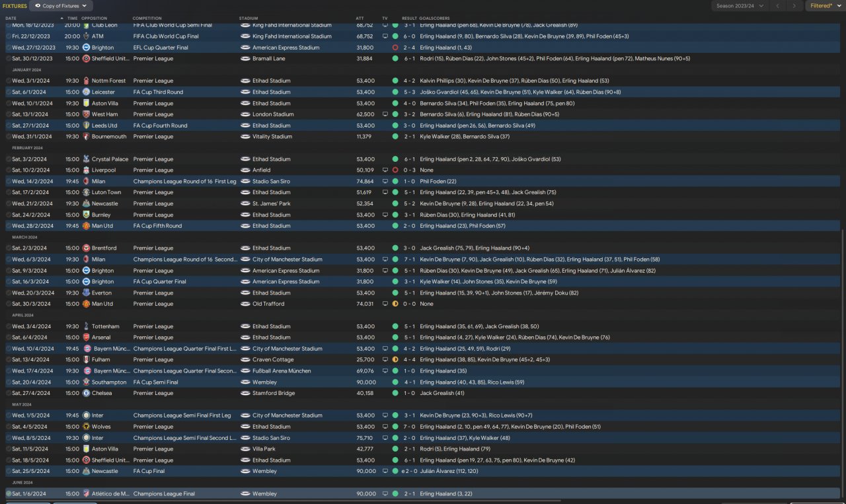Click the attendance value 74,864
Viewport: 846px width, 504px height.
365,181
